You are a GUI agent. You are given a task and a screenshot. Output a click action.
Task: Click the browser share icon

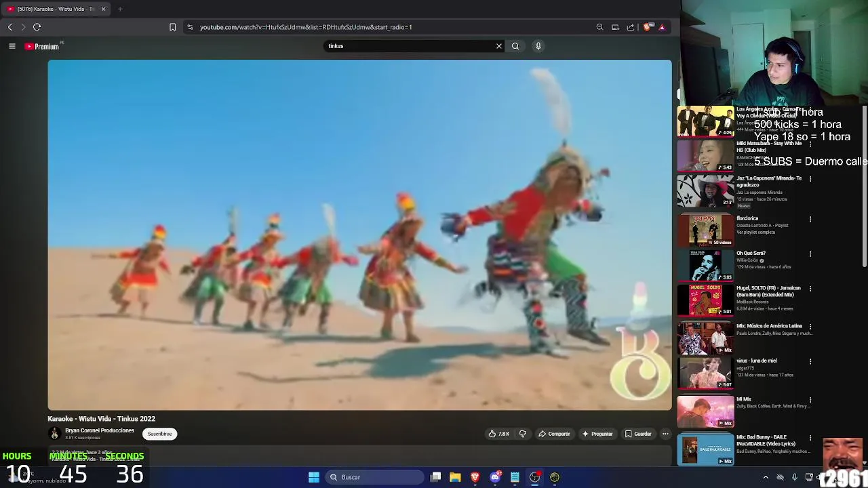click(631, 27)
